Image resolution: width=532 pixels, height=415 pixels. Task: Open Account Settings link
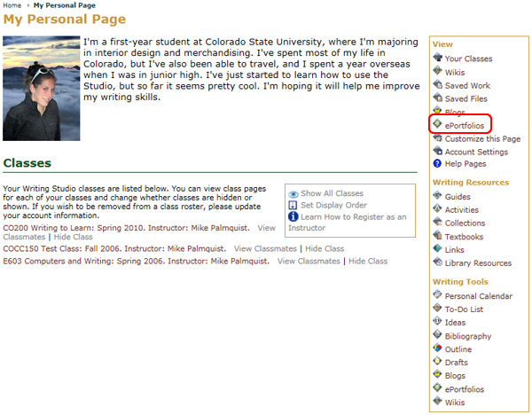476,152
